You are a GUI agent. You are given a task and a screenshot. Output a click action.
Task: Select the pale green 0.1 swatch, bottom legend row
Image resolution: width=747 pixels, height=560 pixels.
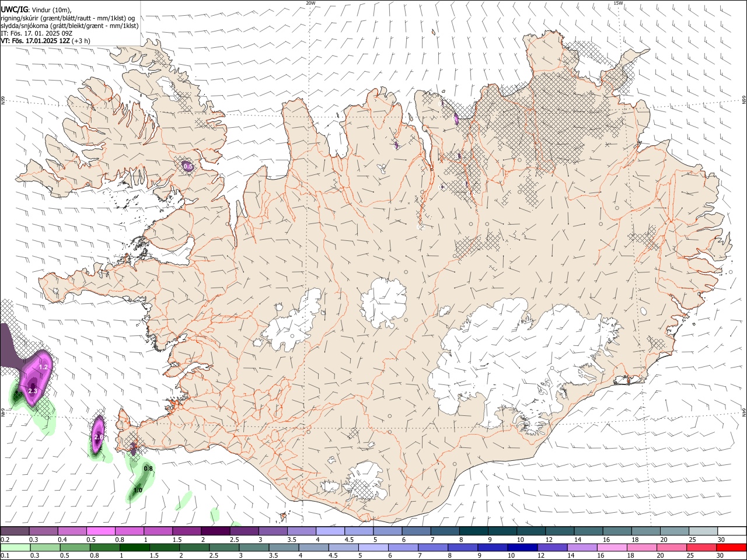click(x=15, y=548)
